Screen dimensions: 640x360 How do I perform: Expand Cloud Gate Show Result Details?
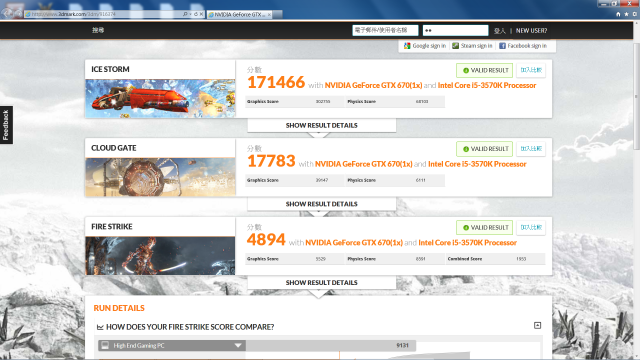pos(322,204)
